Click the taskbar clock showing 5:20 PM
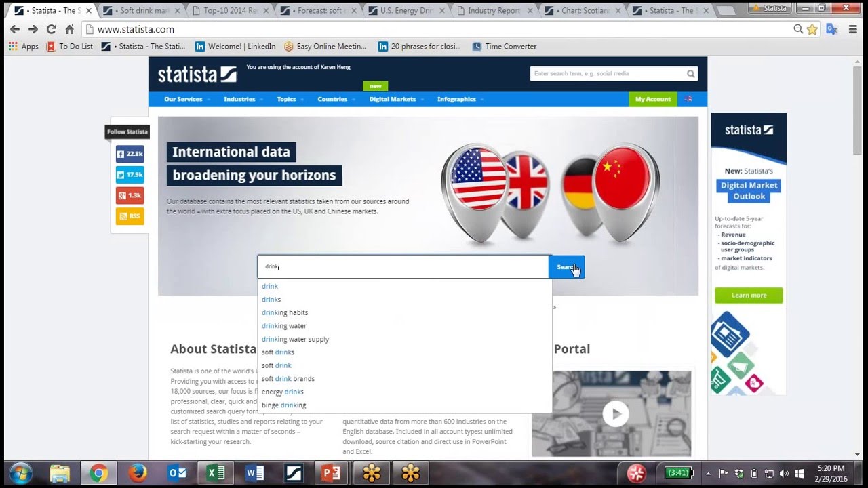The height and width of the screenshot is (488, 868). (831, 473)
